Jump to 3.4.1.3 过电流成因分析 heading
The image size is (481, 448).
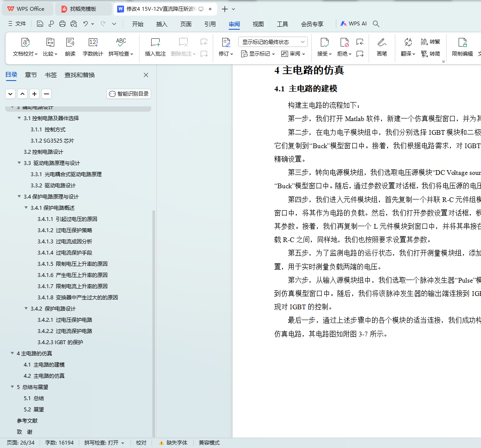[65, 242]
